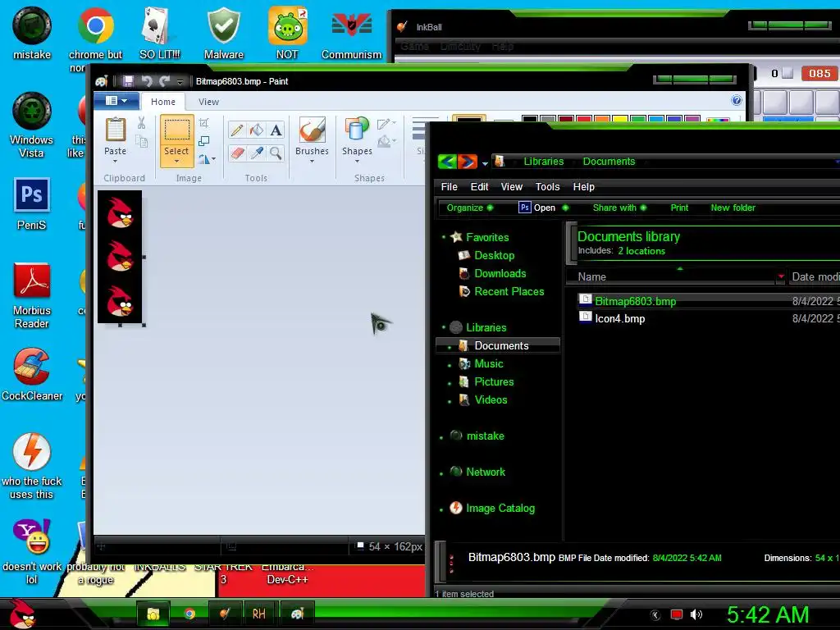
Task: Open Paint Help with the question mark icon
Action: coord(737,100)
